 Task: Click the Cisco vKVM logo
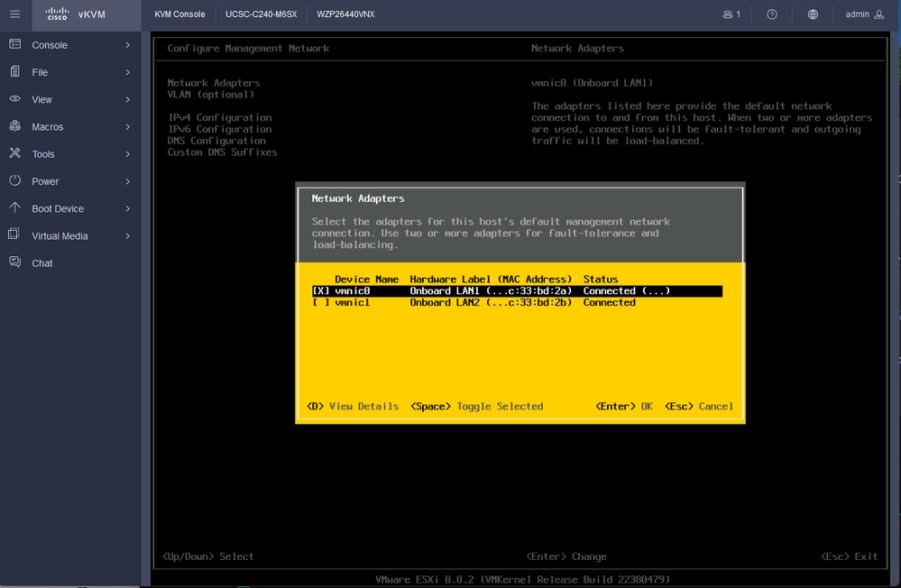(x=75, y=14)
